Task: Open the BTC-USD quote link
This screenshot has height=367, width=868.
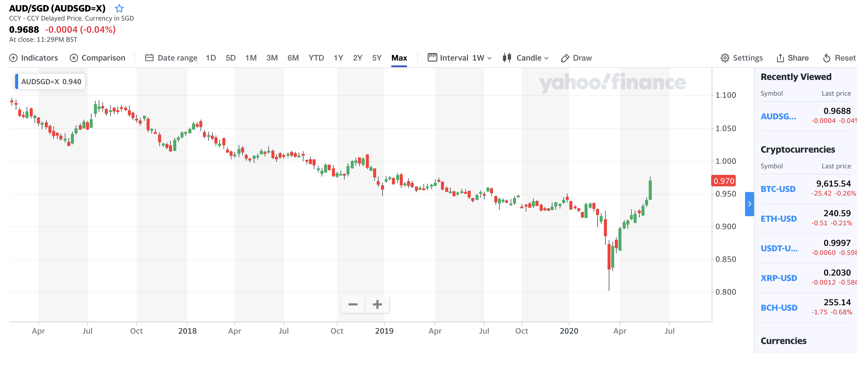Action: pyautogui.click(x=778, y=189)
